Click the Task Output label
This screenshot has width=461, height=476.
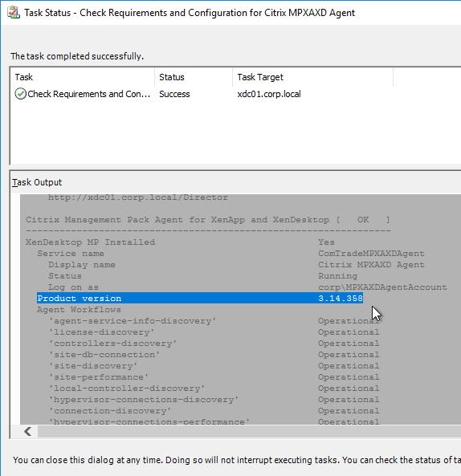[x=37, y=182]
